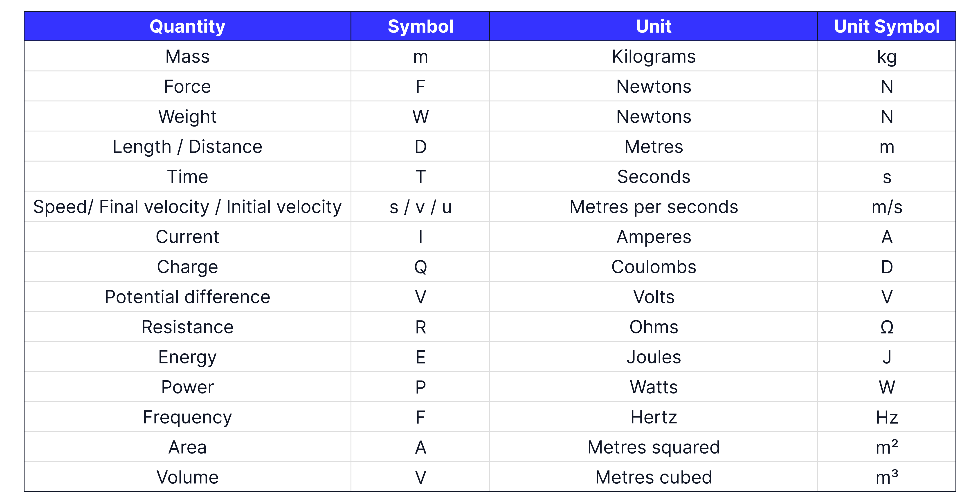This screenshot has width=980, height=503.
Task: Select the Length / Distance cell
Action: click(188, 147)
